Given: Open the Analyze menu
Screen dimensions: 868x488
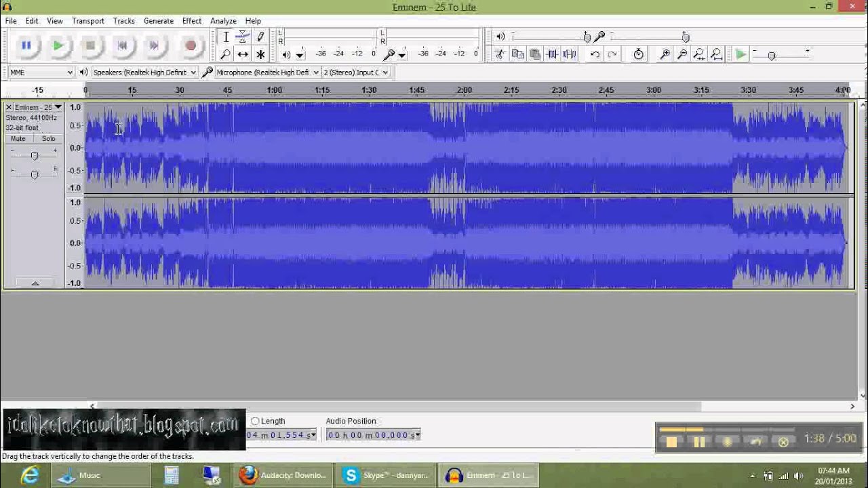Looking at the screenshot, I should (x=223, y=21).
